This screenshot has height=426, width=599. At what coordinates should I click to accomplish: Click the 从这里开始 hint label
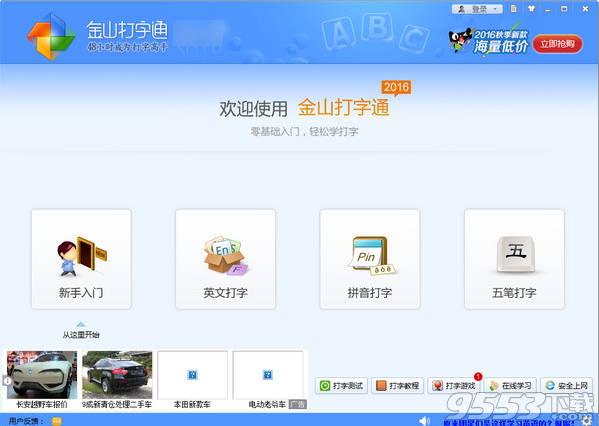[81, 335]
